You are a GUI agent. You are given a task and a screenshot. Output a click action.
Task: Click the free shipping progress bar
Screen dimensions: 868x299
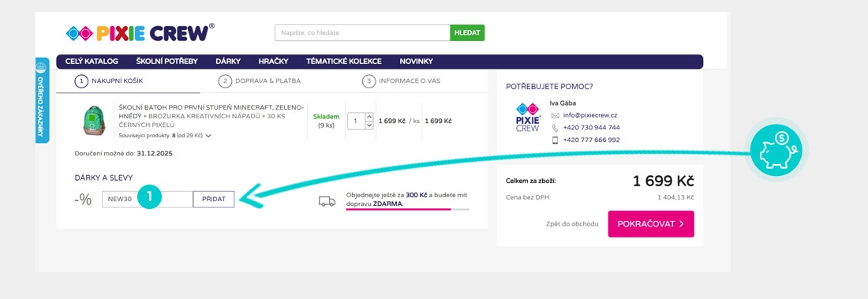pos(407,209)
